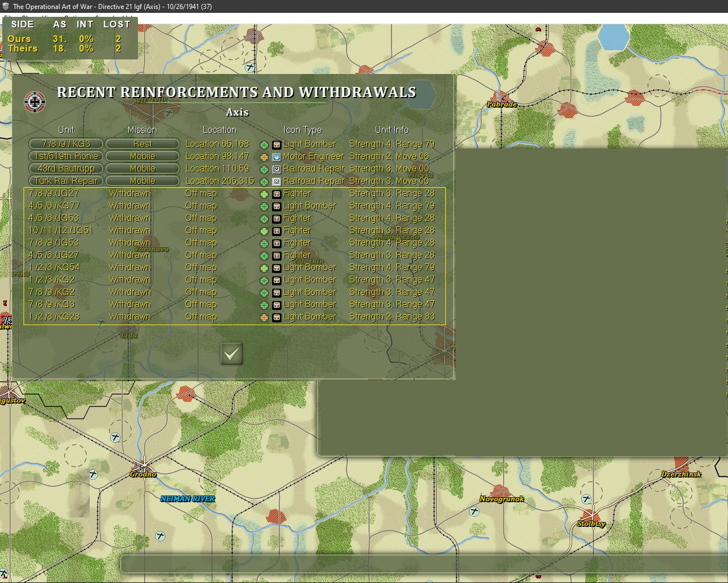This screenshot has width=728, height=583.
Task: Click the withdrawn unit name 1./2./3./KG54
Action: coord(54,267)
